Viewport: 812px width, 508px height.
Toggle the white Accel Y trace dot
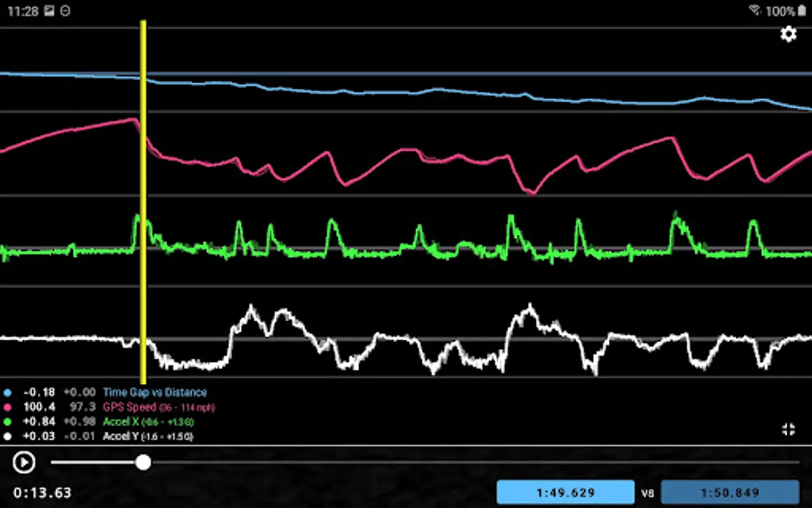[x=7, y=436]
